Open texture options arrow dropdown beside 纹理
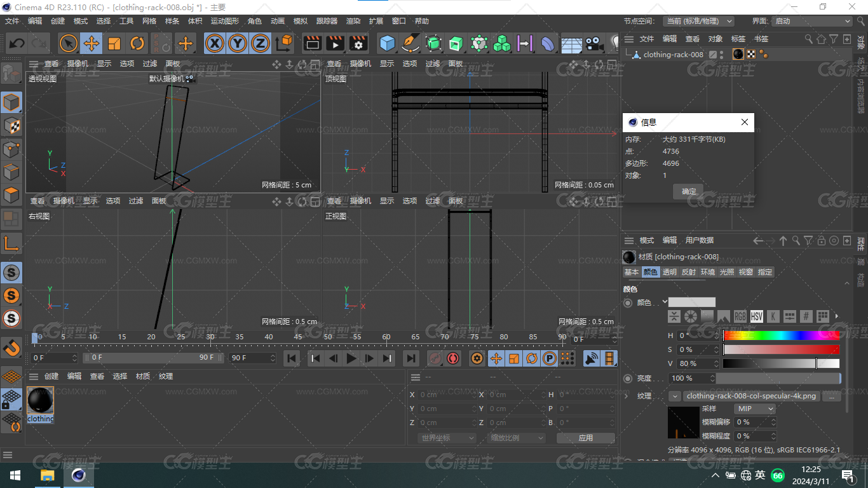Viewport: 868px width, 488px height. point(675,396)
